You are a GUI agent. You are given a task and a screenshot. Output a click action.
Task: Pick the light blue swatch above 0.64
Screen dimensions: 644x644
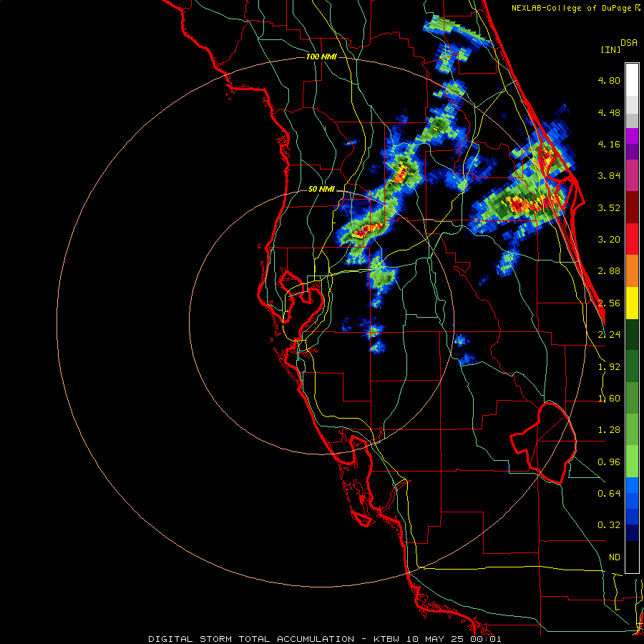[632, 485]
